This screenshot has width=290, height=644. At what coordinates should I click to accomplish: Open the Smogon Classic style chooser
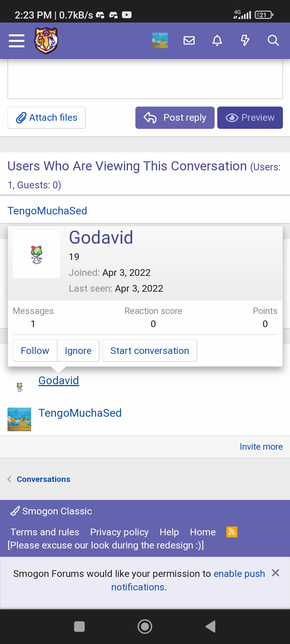pyautogui.click(x=52, y=511)
